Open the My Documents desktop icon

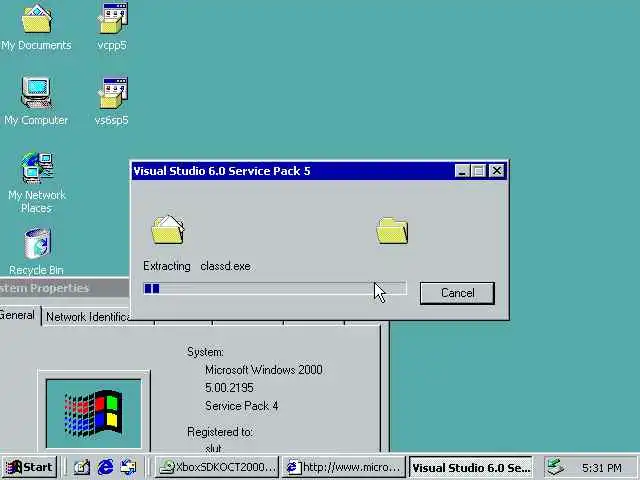(36, 27)
